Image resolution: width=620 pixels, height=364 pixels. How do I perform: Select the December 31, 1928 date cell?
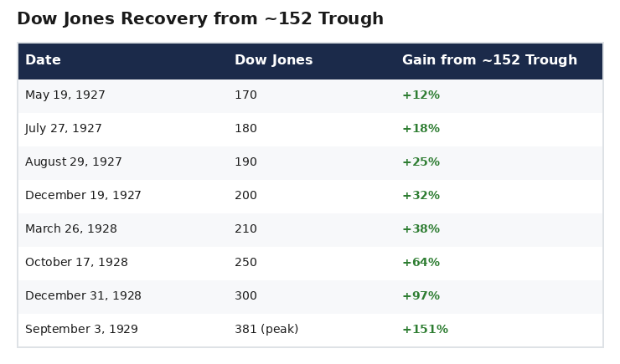pos(83,296)
